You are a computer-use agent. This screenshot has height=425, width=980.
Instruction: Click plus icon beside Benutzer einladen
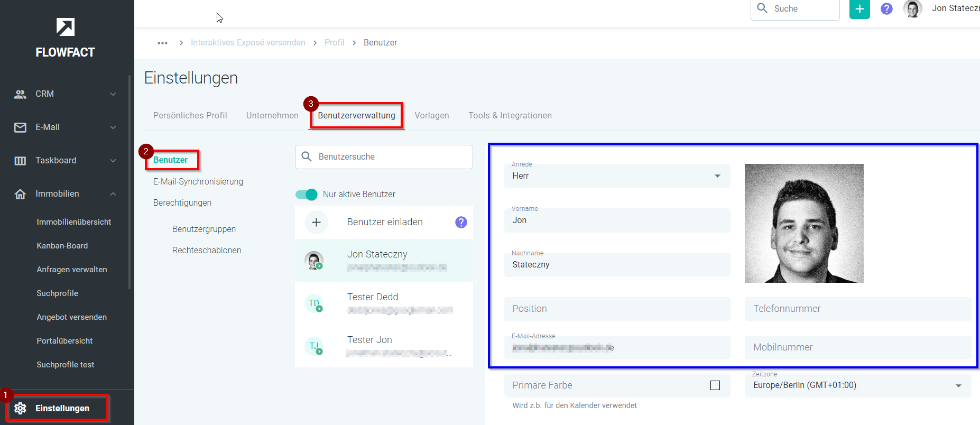(x=316, y=223)
